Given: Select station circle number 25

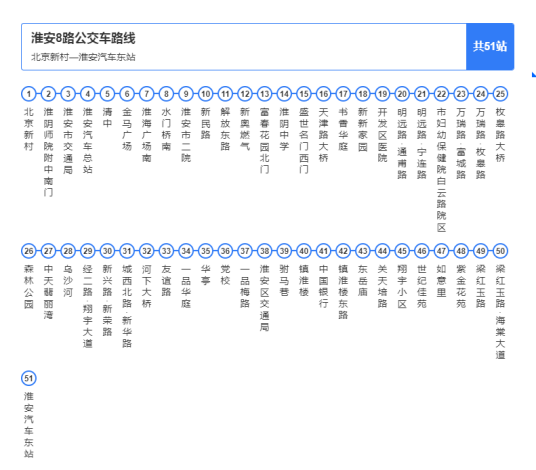Looking at the screenshot, I should pyautogui.click(x=500, y=94).
